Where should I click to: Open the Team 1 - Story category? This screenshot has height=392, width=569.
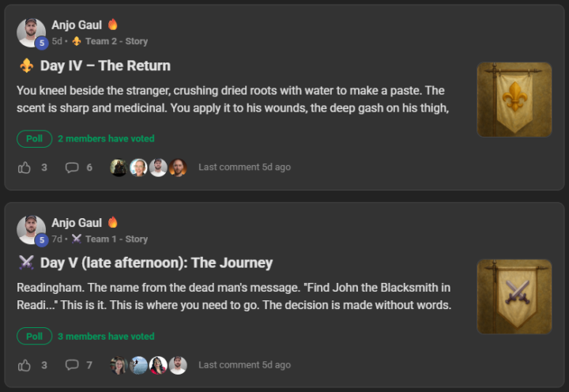click(116, 239)
